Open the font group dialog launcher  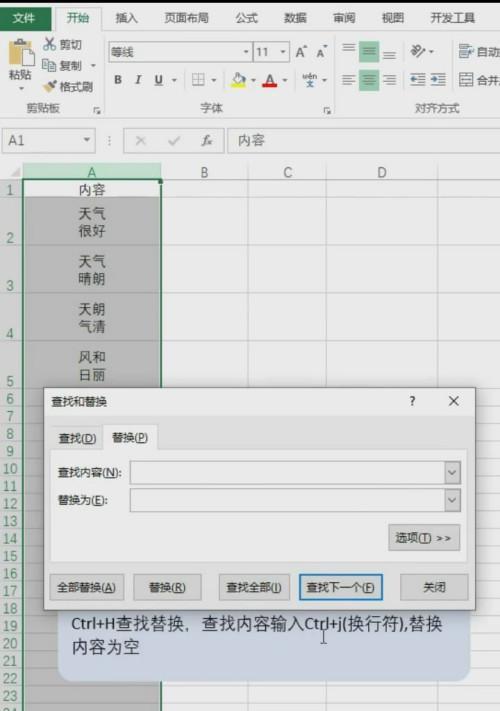(327, 110)
